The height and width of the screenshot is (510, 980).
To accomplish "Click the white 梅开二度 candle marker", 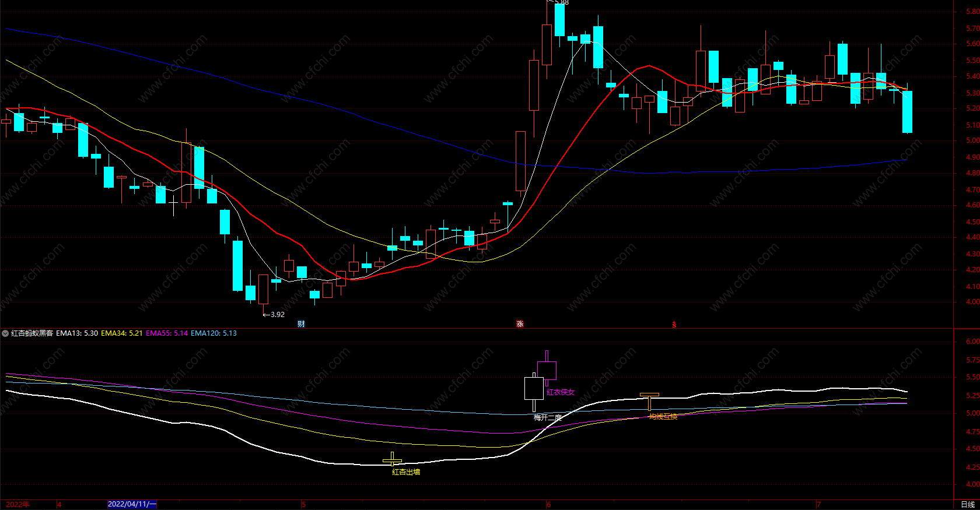I will click(x=534, y=392).
